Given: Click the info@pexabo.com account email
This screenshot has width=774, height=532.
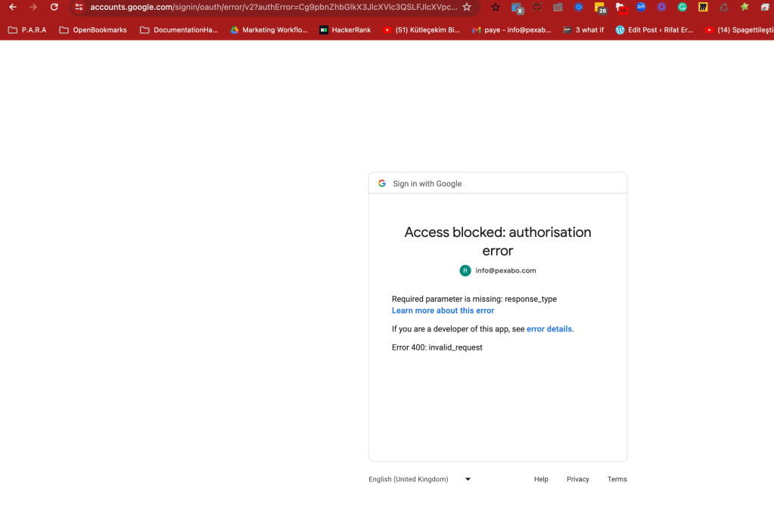Looking at the screenshot, I should pos(505,270).
